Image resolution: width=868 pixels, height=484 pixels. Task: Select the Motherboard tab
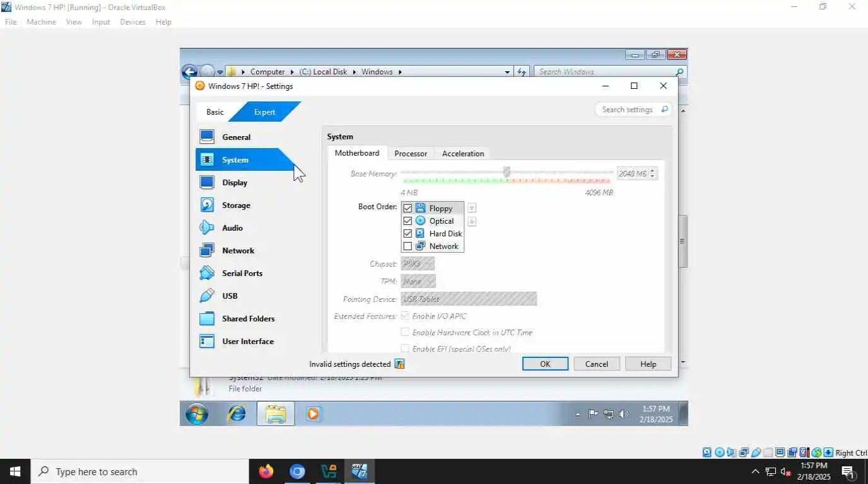(x=357, y=153)
